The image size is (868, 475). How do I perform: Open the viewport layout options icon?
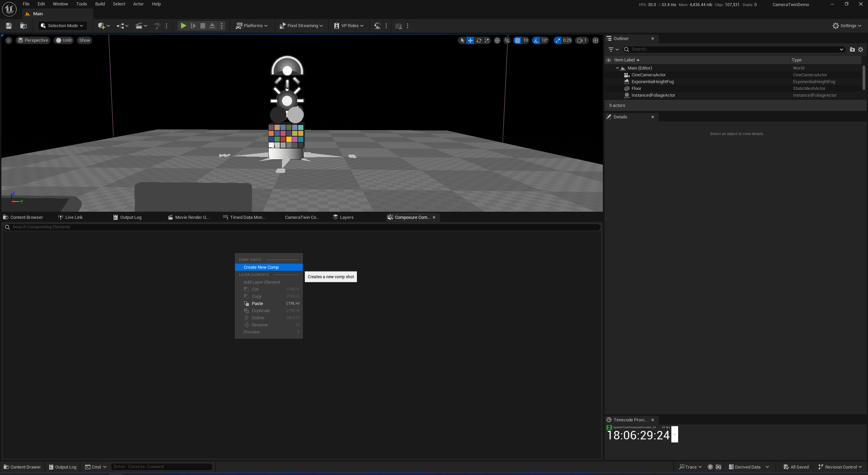pyautogui.click(x=595, y=40)
